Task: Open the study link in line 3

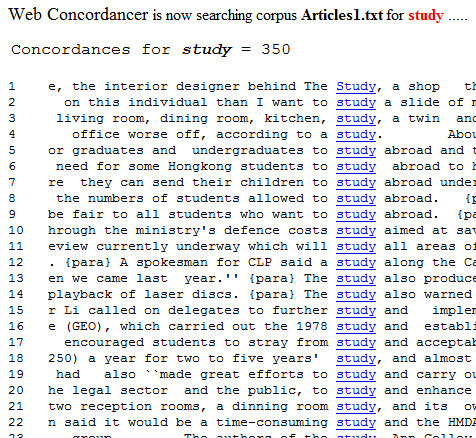Action: click(x=356, y=119)
